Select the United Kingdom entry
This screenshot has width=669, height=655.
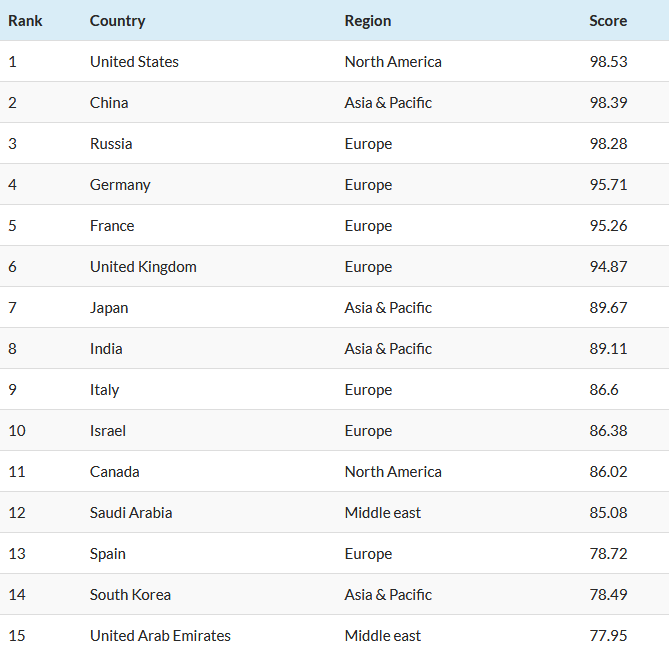(x=143, y=267)
